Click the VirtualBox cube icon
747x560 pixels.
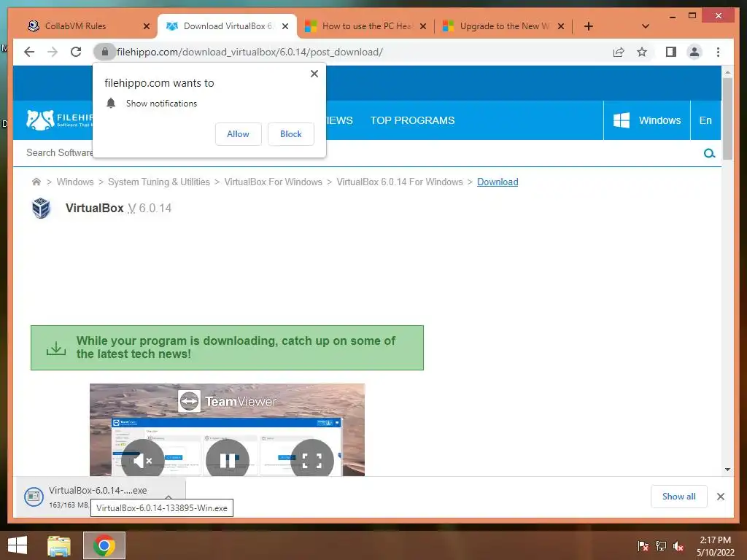42,208
